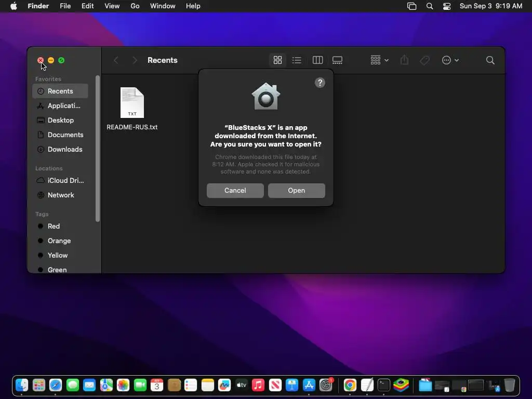
Task: Open BlueStacks from the Dock
Action: [x=401, y=385]
